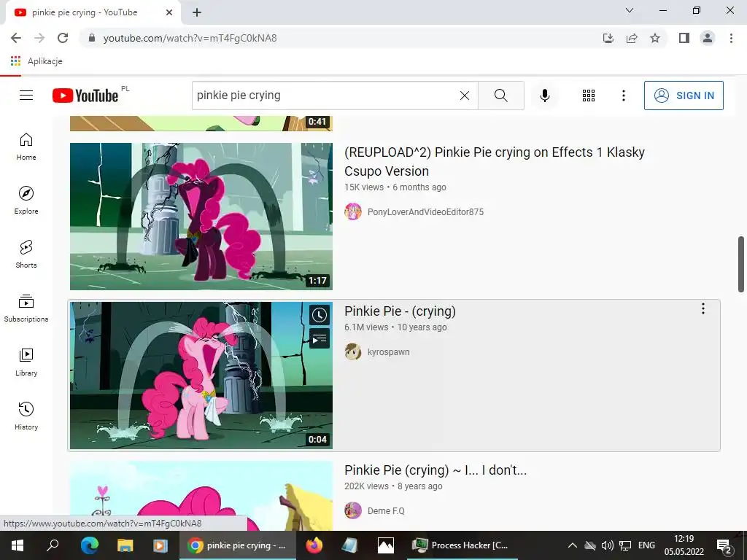The height and width of the screenshot is (560, 747).
Task: Go back in browser
Action: [16, 38]
